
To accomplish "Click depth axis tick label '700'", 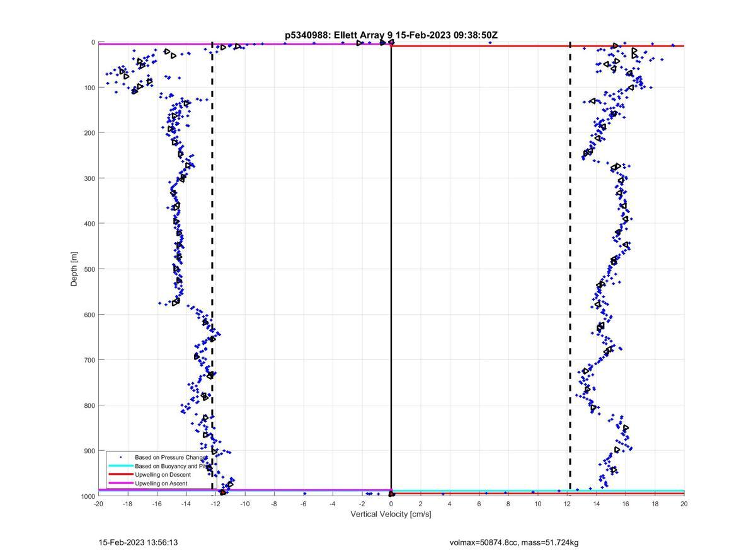I will tap(90, 360).
